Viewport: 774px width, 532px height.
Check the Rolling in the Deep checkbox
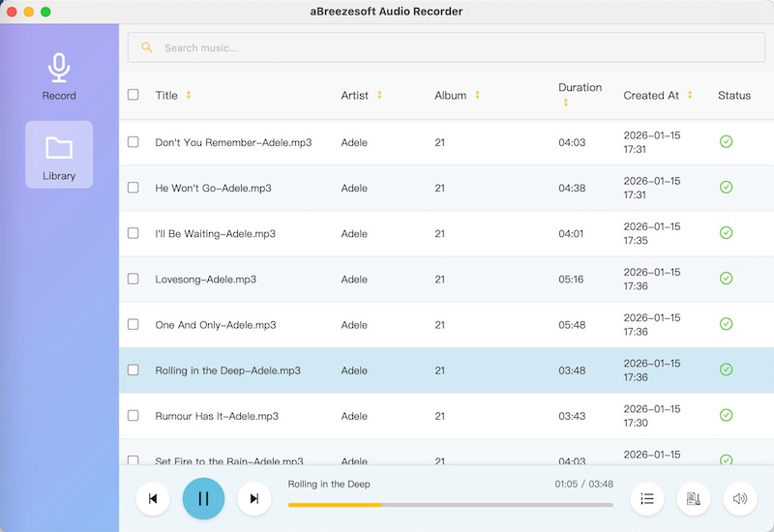[134, 370]
